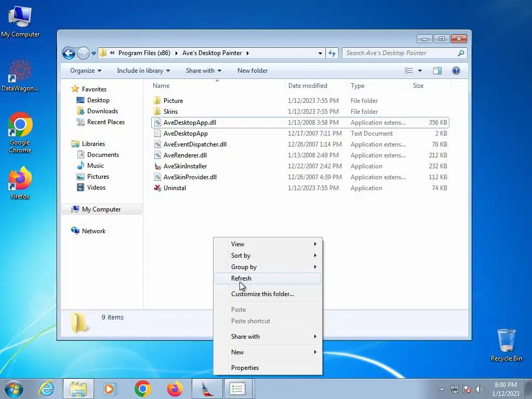Image resolution: width=532 pixels, height=399 pixels.
Task: Select Music library
Action: pyautogui.click(x=96, y=166)
